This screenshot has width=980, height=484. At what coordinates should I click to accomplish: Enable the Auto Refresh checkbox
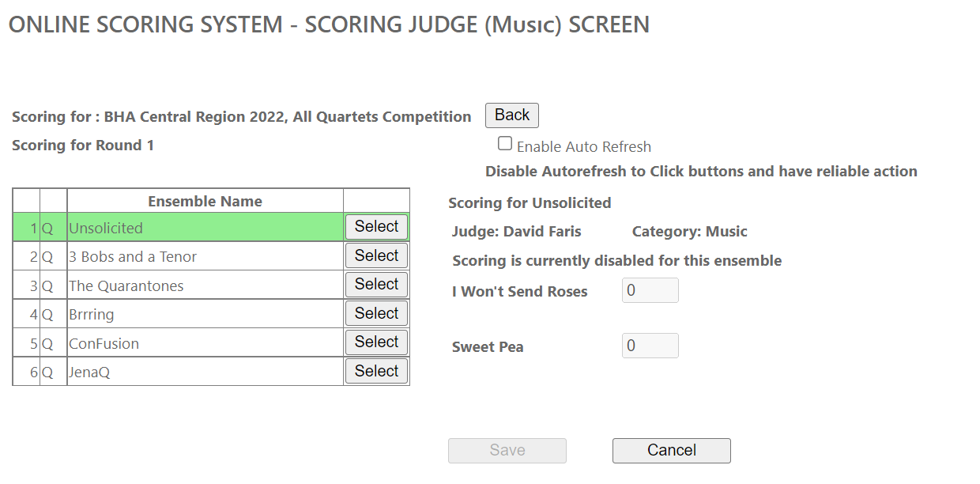(x=505, y=144)
